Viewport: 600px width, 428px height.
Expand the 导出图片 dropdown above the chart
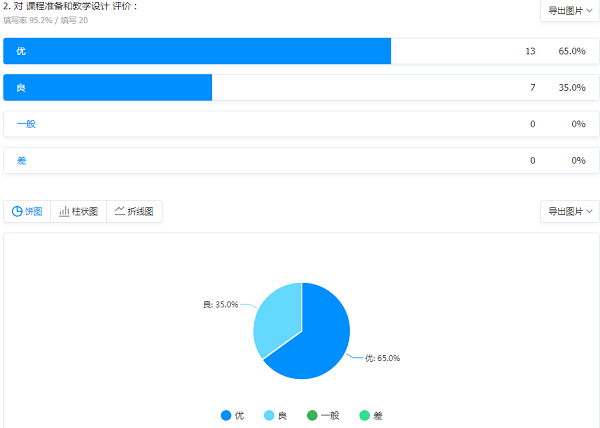click(x=569, y=211)
